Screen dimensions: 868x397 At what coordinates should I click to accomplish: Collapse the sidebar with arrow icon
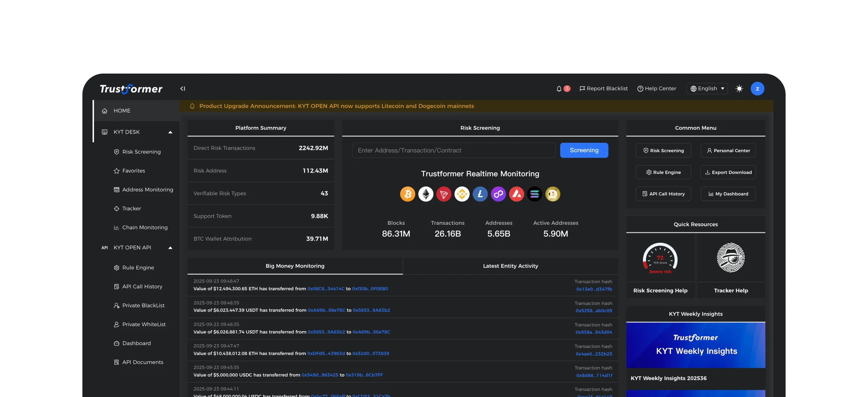pyautogui.click(x=183, y=89)
